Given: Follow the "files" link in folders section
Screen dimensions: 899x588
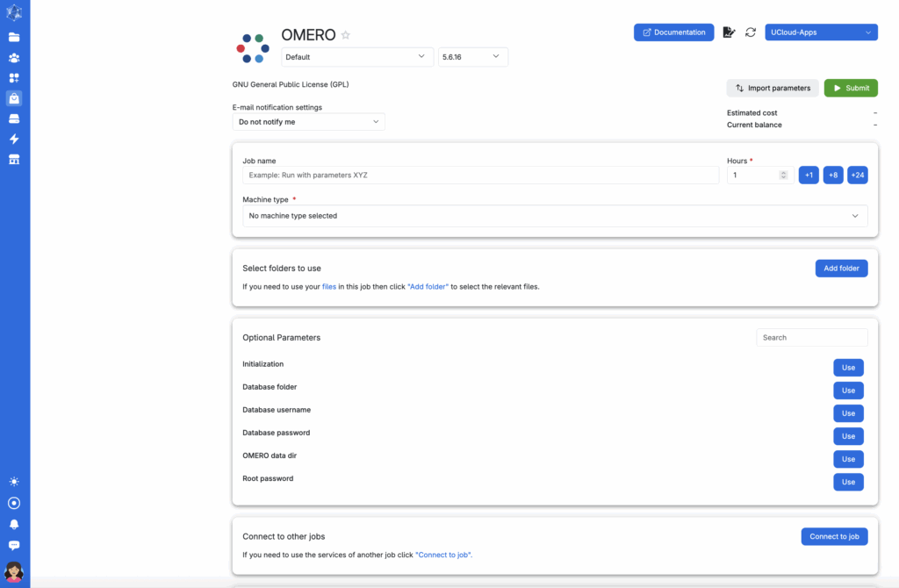Looking at the screenshot, I should tap(329, 287).
